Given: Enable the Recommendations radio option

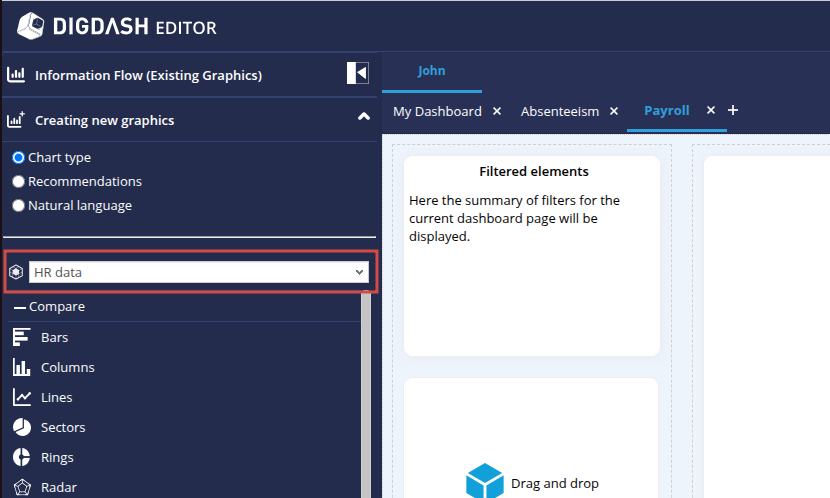Looking at the screenshot, I should [18, 182].
